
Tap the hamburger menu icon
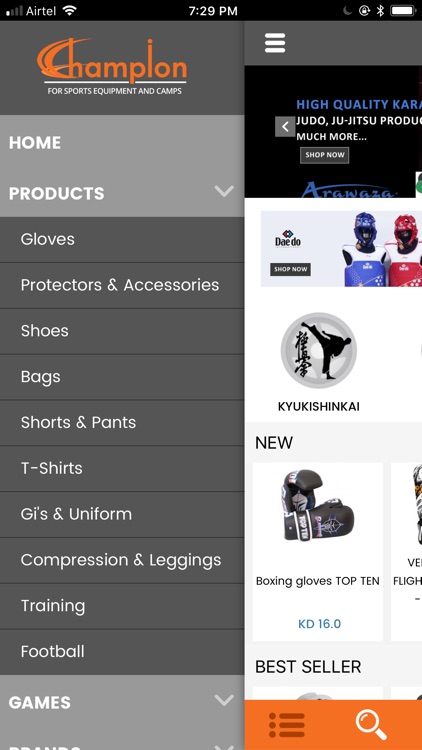tap(275, 43)
